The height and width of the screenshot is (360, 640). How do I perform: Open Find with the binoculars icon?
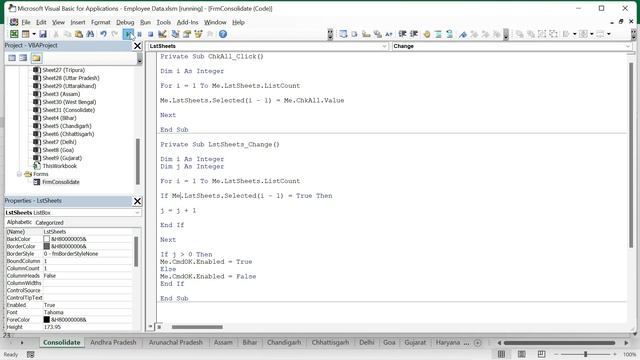(x=90, y=34)
